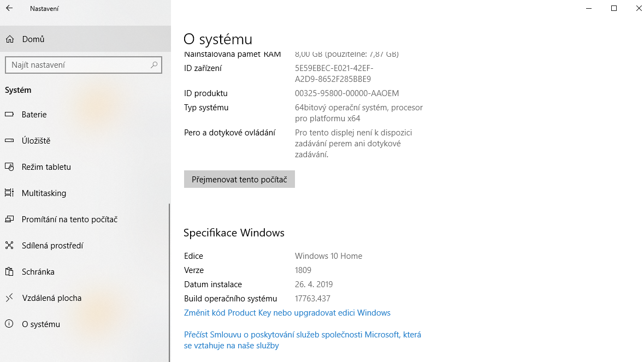Open Změnit kód Product Key link
The width and height of the screenshot is (644, 362).
coord(287,313)
